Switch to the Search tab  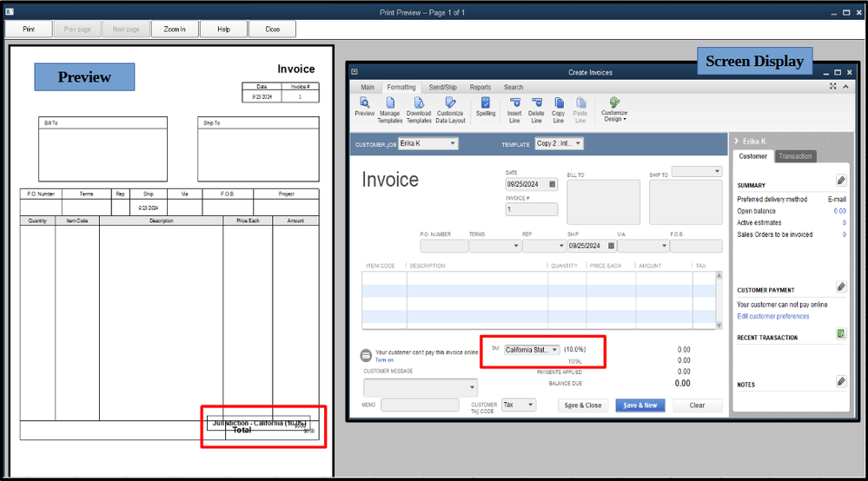pyautogui.click(x=514, y=88)
